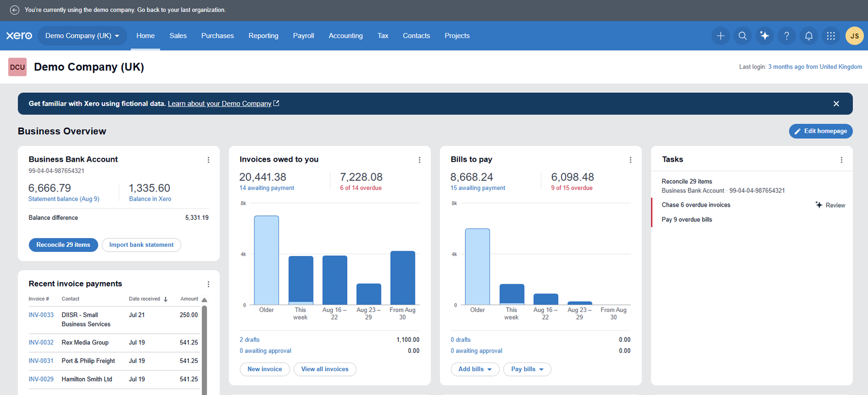This screenshot has width=868, height=395.
Task: Click New invoice button
Action: coord(265,369)
